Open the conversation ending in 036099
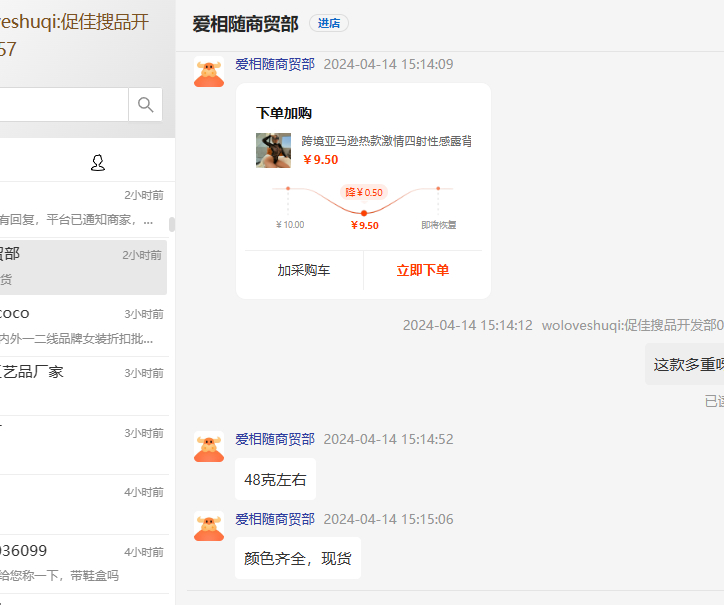The image size is (724, 605). 80,563
